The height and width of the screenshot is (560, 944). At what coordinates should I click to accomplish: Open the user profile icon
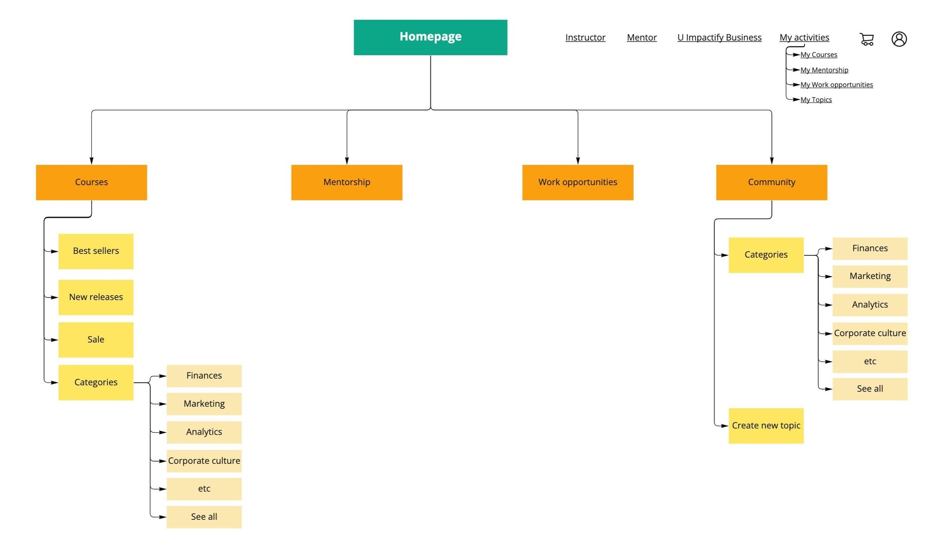pyautogui.click(x=899, y=39)
